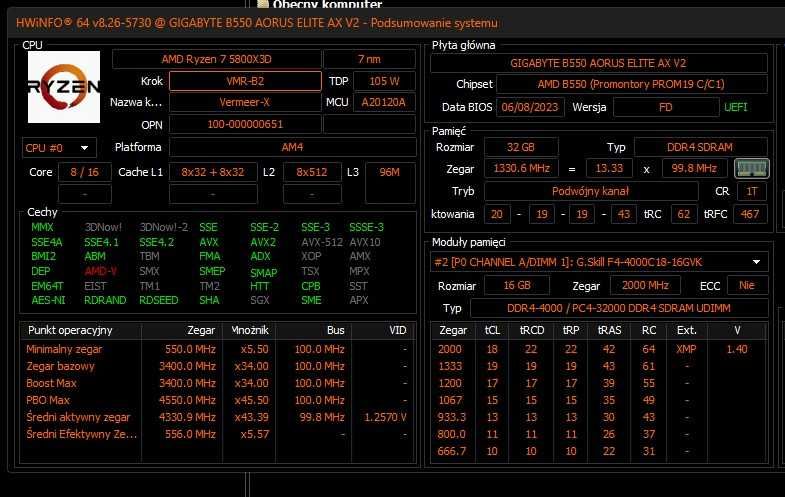
Task: Select the Minimalny zegar row
Action: (x=218, y=349)
